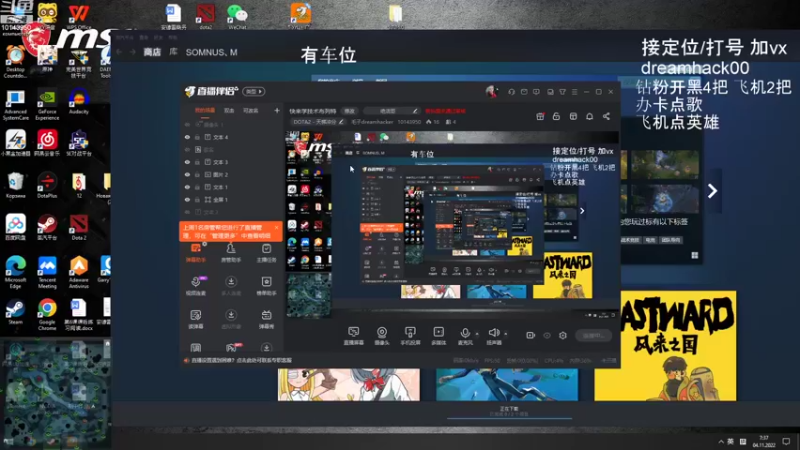
Task: Open the 榜单助手 ranking assistant tool
Action: (266, 286)
